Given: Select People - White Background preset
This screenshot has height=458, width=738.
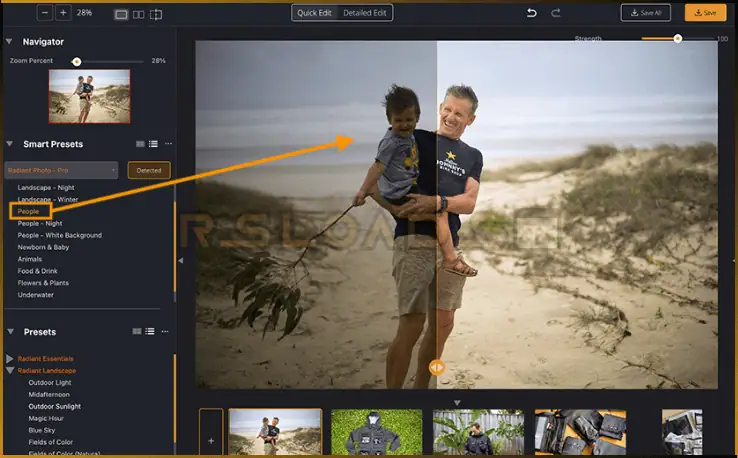Looking at the screenshot, I should pos(60,235).
